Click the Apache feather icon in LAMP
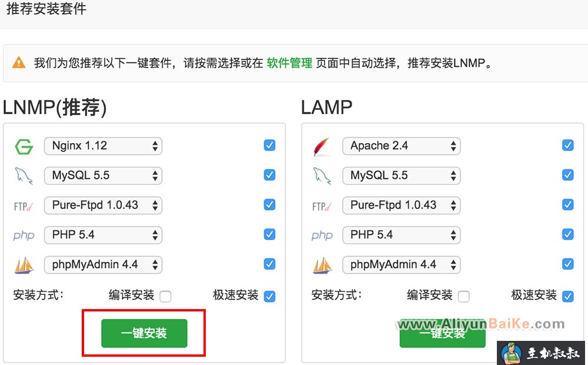Viewport: 588px width, 365px height. (322, 147)
